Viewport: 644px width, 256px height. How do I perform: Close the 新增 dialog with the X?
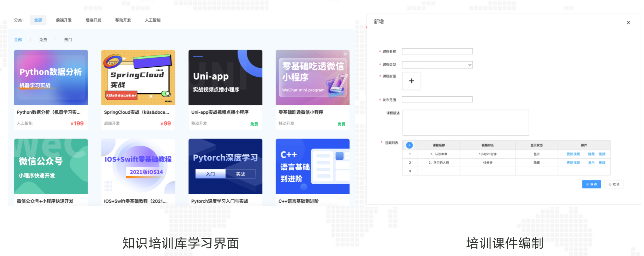(x=628, y=23)
